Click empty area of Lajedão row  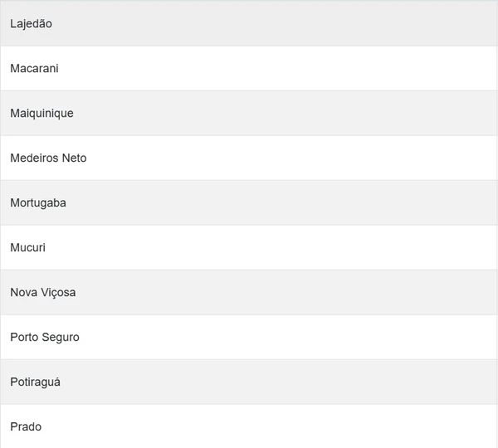pos(290,24)
